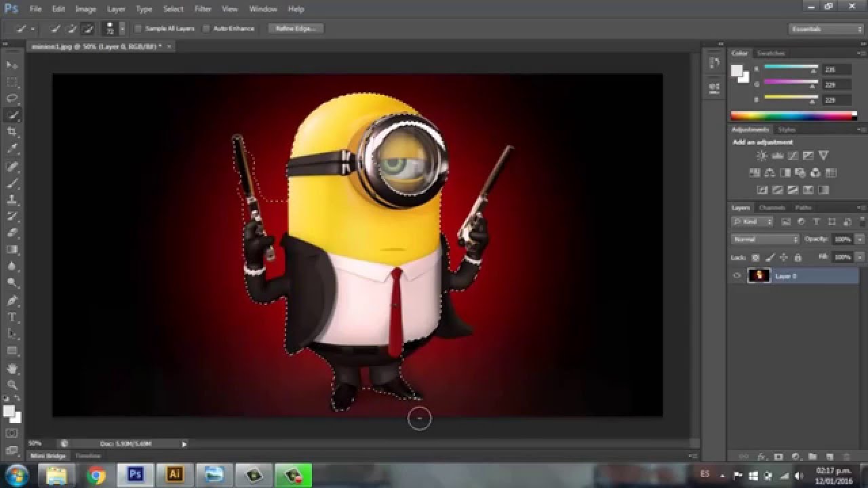Enable Sample All Layers checkbox
The height and width of the screenshot is (488, 868).
138,28
